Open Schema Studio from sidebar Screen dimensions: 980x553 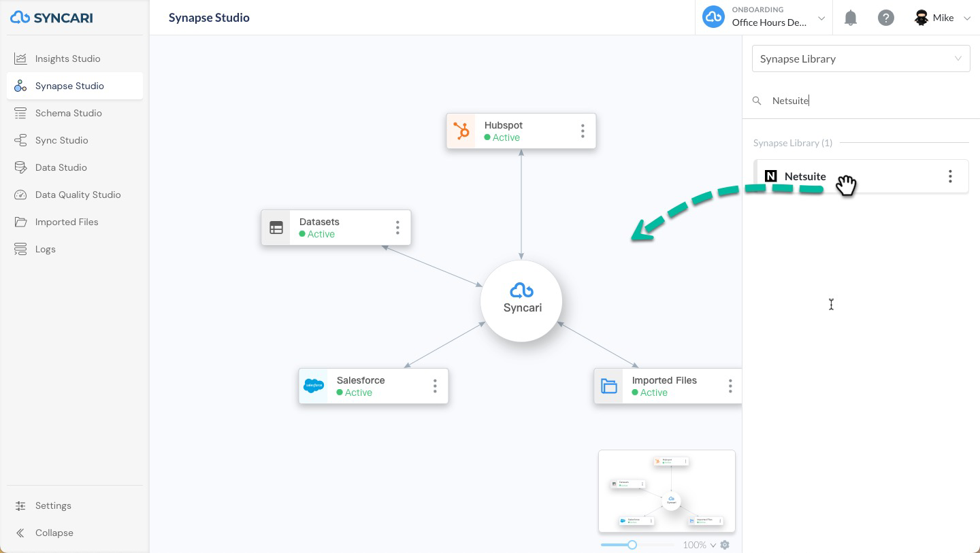click(x=75, y=113)
